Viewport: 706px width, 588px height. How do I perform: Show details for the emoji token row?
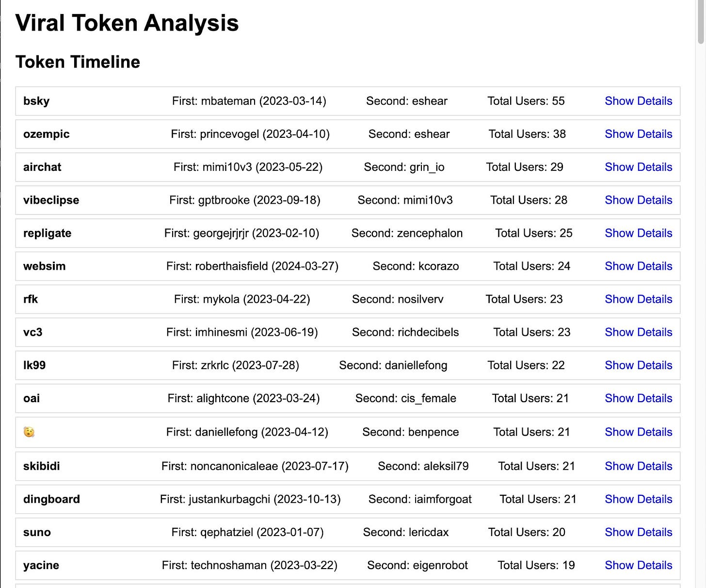[638, 432]
